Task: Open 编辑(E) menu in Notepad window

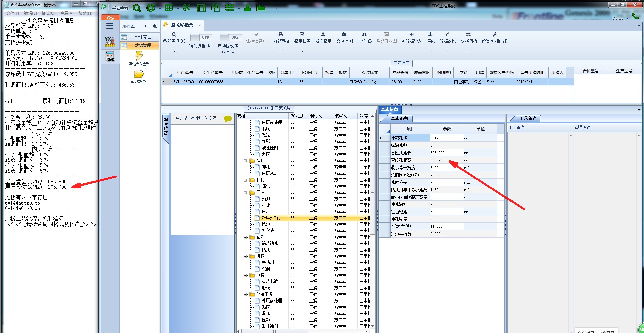Action: pos(30,13)
